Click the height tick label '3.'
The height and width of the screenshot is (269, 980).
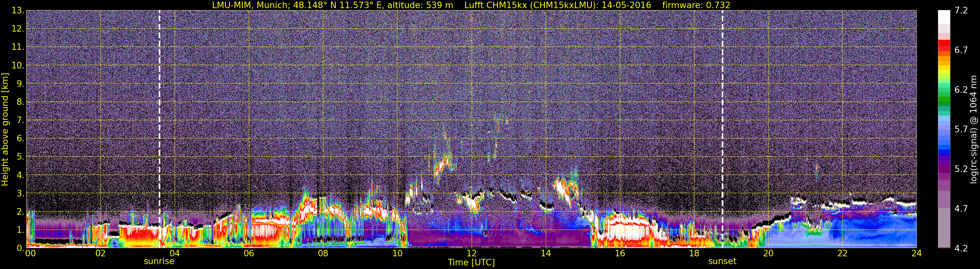[x=20, y=193]
